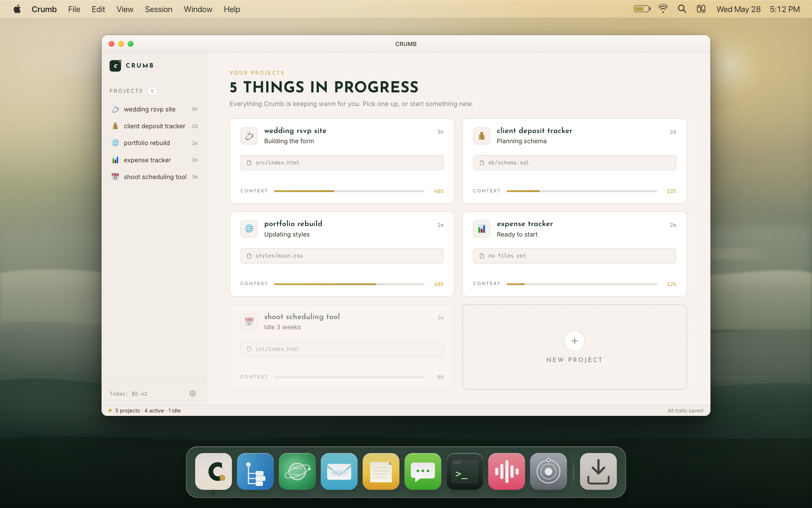Click file icon next to src/index.html

point(249,163)
